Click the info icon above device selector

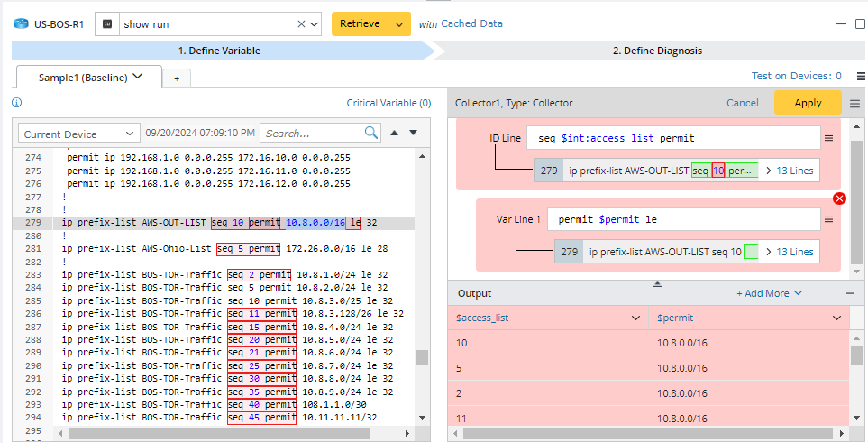point(16,103)
